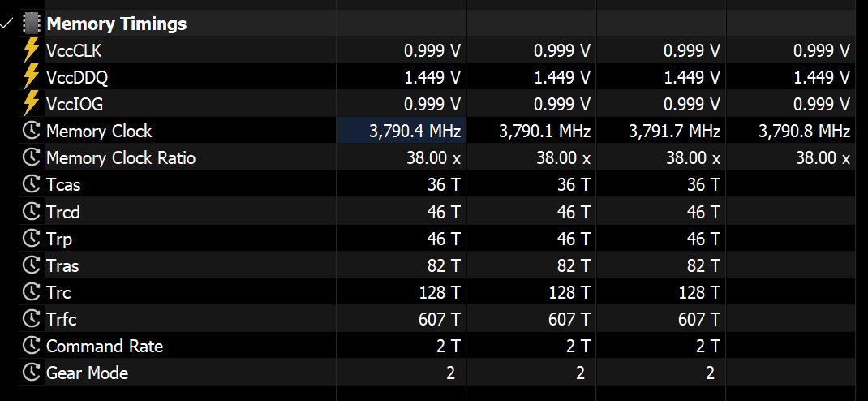
Task: Collapse the Memory Timings section chevron
Action: (6, 24)
